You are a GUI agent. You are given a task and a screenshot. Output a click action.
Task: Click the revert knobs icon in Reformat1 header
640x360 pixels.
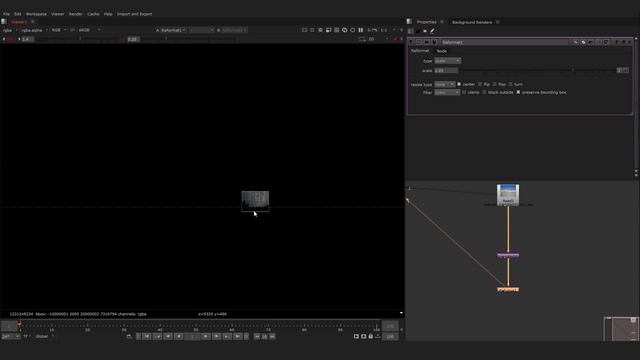point(606,42)
